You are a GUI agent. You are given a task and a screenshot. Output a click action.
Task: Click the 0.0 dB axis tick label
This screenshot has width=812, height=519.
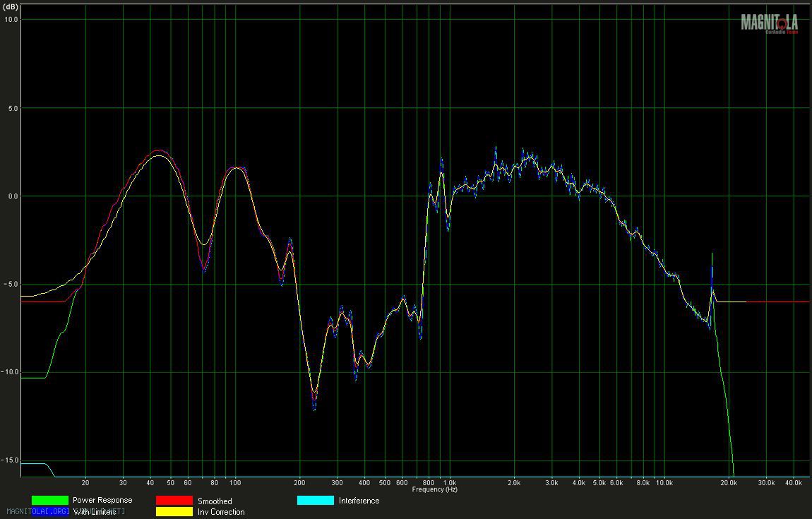pos(11,196)
